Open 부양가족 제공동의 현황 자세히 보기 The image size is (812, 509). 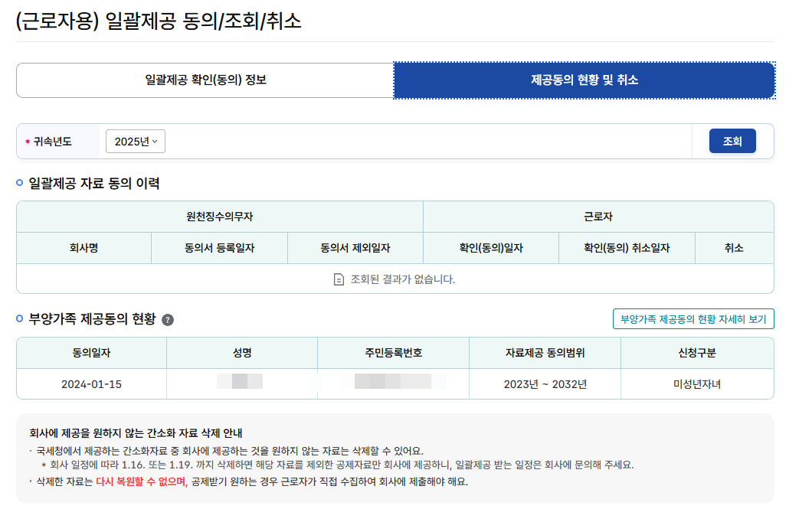(693, 319)
